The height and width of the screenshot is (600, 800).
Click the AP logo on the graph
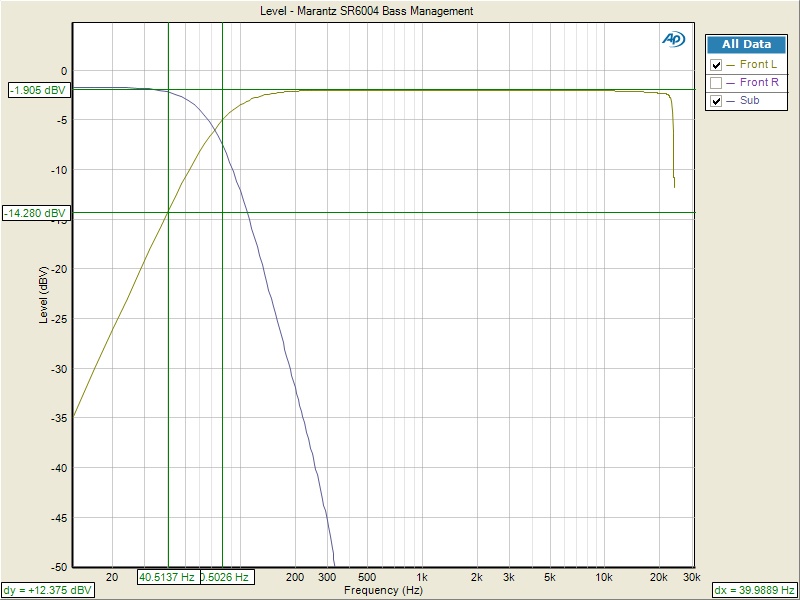click(672, 38)
